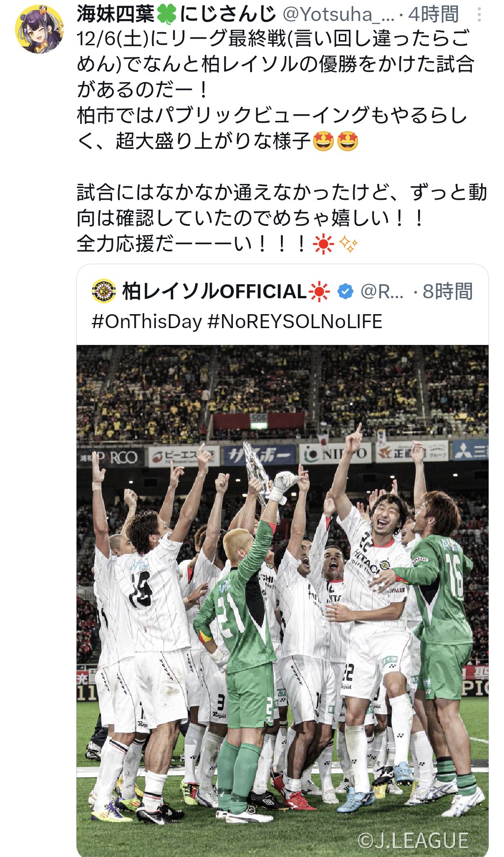Open 海妹四葉's profile avatar
Screen dimensions: 504x857
40,29
